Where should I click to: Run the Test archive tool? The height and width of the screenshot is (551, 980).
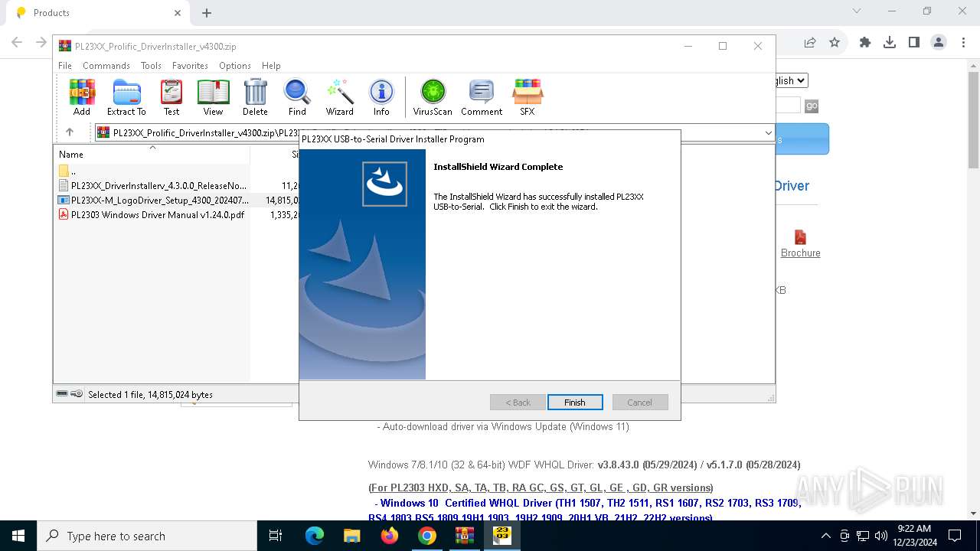tap(171, 97)
